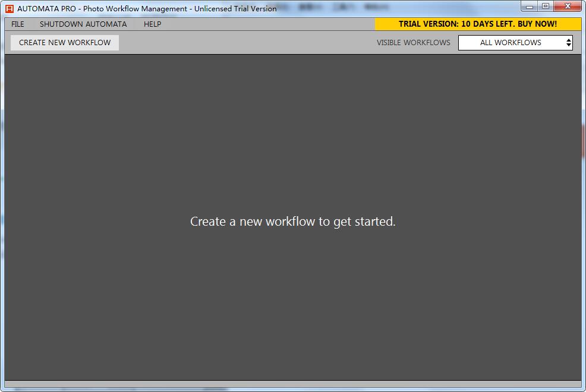This screenshot has width=586, height=392.
Task: Close the Automata Pro window
Action: coord(568,7)
